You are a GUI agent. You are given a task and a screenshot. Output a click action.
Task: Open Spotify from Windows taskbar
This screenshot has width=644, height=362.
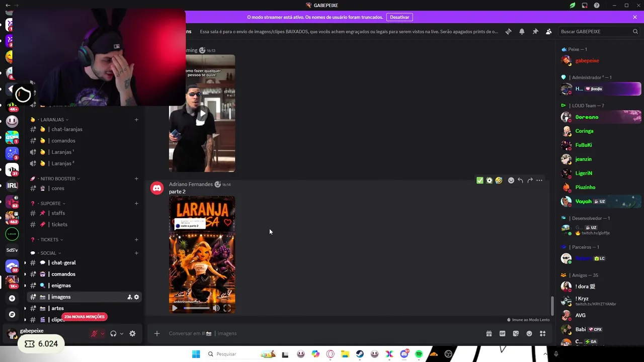coord(419,354)
